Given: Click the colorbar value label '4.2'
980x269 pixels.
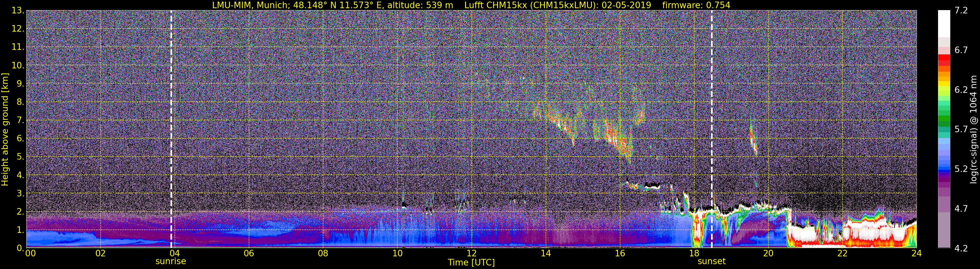Looking at the screenshot, I should [961, 248].
